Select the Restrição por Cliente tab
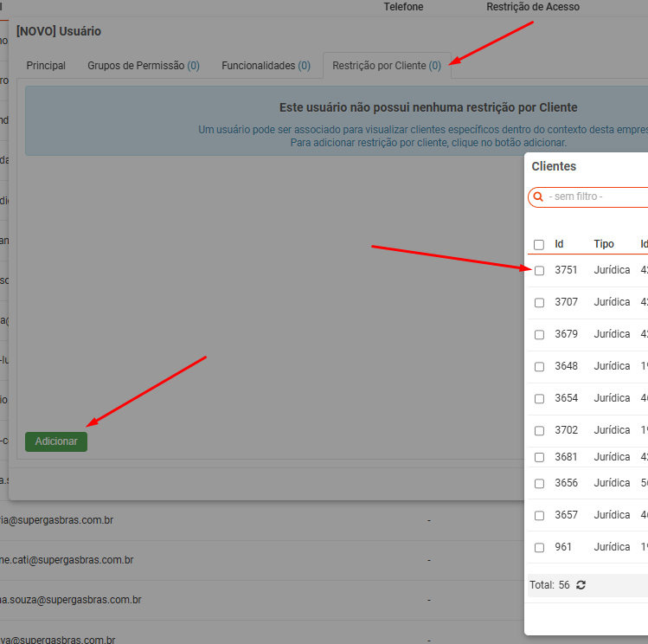Screen dimensions: 648x644 [x=386, y=66]
